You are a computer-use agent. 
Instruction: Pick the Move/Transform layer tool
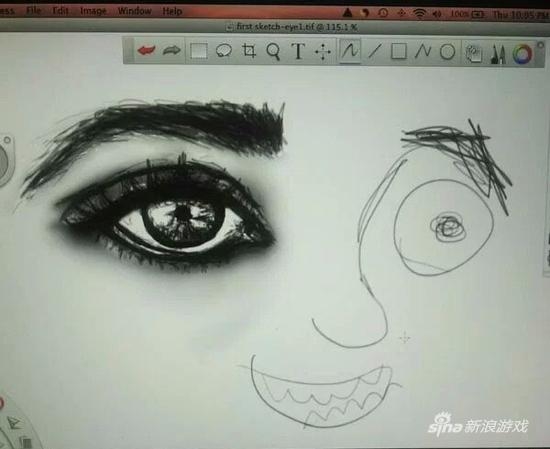click(323, 52)
